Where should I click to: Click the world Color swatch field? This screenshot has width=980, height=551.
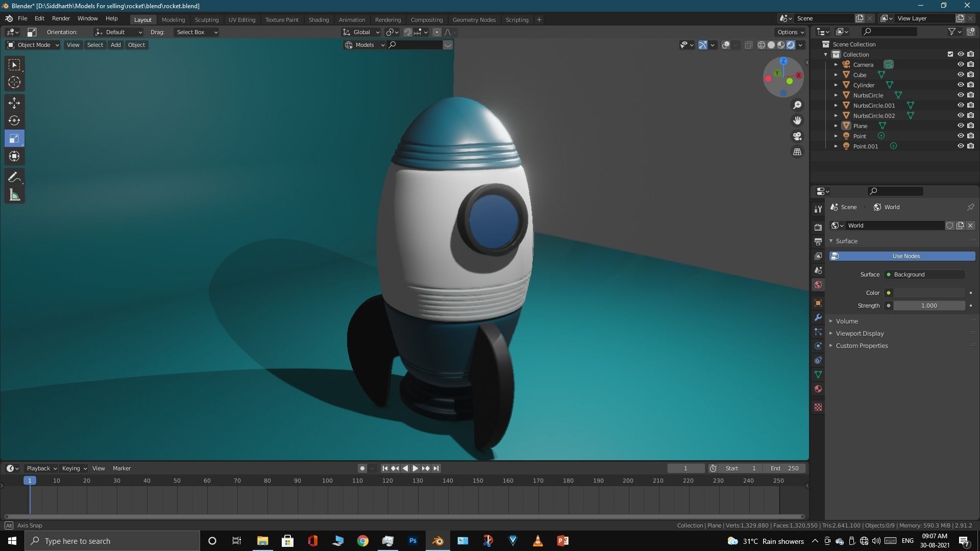[x=928, y=293]
